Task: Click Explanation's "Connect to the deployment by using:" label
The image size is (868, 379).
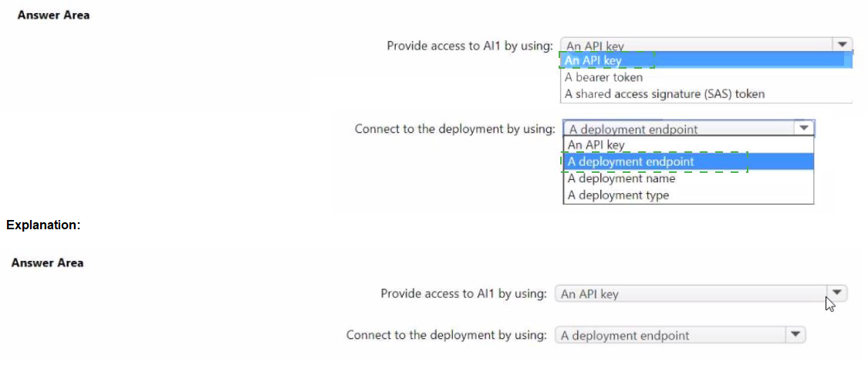Action: (x=447, y=335)
